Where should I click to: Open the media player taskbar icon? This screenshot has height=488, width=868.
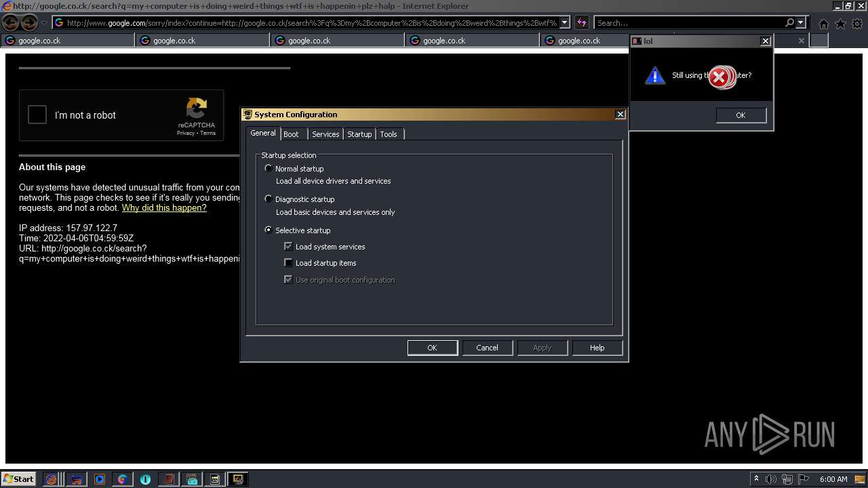click(100, 479)
